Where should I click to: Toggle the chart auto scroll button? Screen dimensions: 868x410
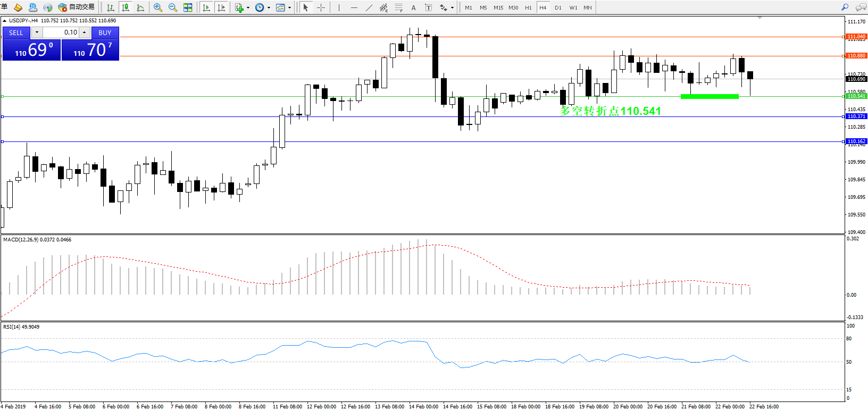pyautogui.click(x=206, y=7)
